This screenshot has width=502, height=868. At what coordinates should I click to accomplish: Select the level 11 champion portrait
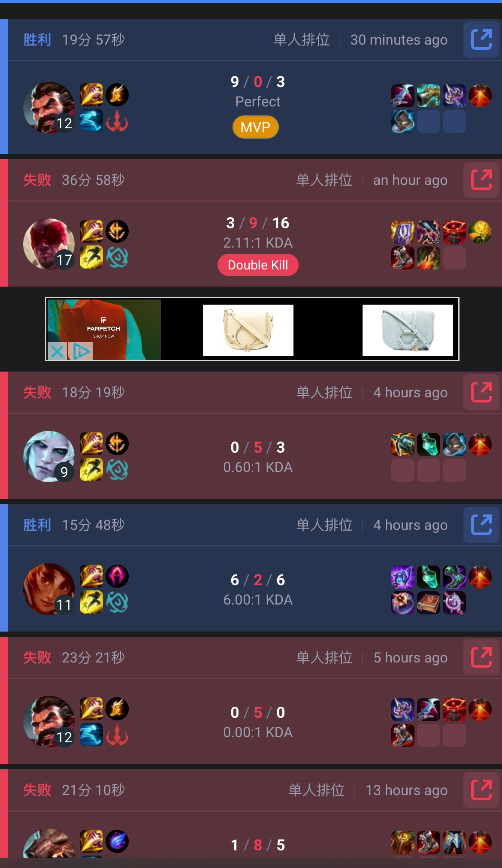point(49,589)
